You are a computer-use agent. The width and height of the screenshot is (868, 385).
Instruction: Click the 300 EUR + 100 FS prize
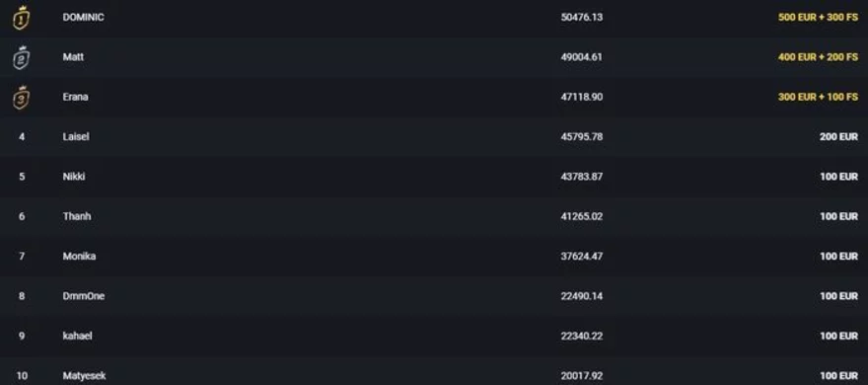coord(818,97)
